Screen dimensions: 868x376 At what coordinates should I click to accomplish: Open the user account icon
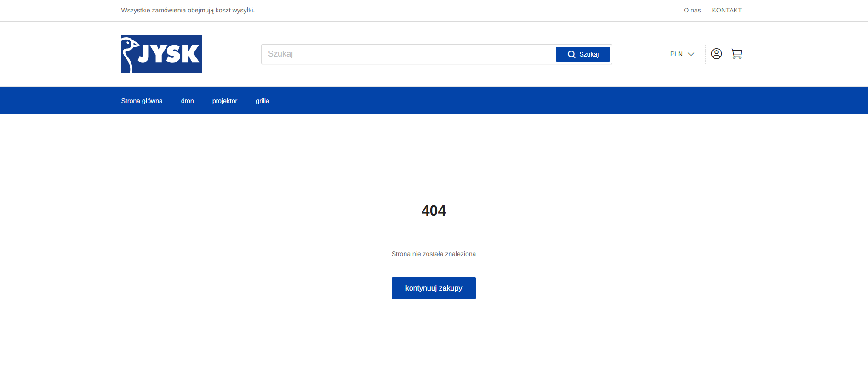(716, 54)
